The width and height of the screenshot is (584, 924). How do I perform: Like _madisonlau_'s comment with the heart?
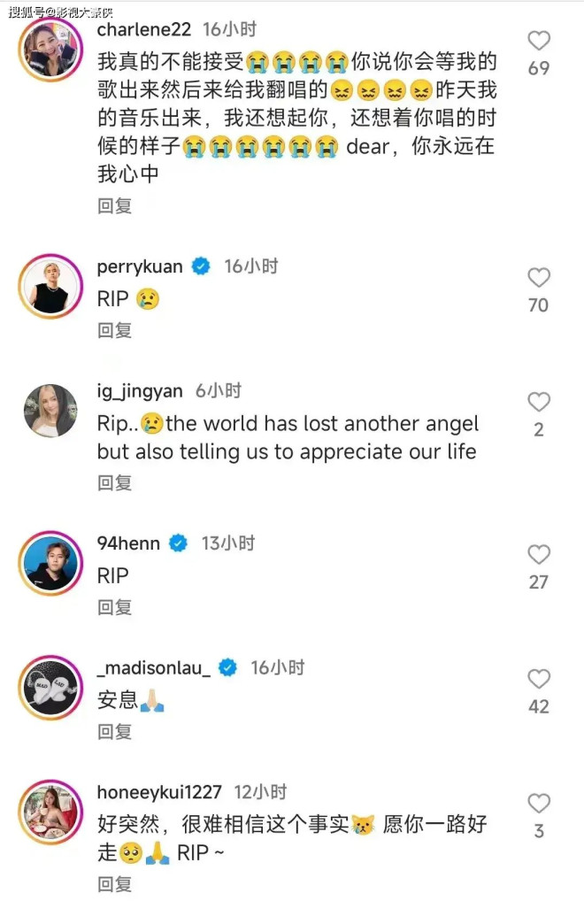[538, 680]
